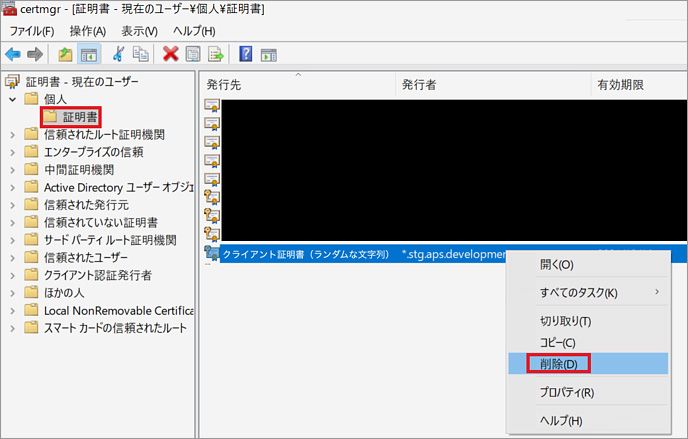Select the 中間証明機関 folder
Image resolution: width=688 pixels, height=439 pixels.
coord(69,170)
